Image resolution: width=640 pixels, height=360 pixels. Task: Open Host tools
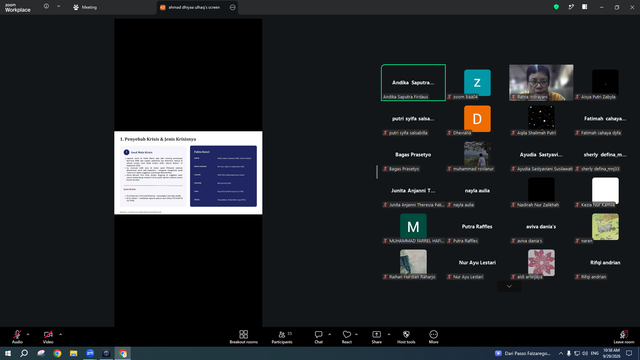[x=406, y=337]
